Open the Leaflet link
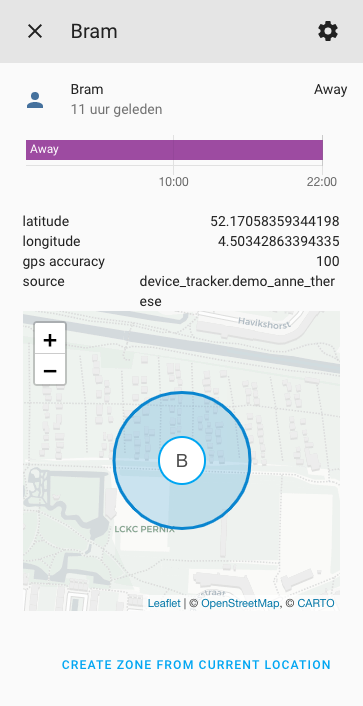Image resolution: width=363 pixels, height=706 pixels. click(x=164, y=603)
